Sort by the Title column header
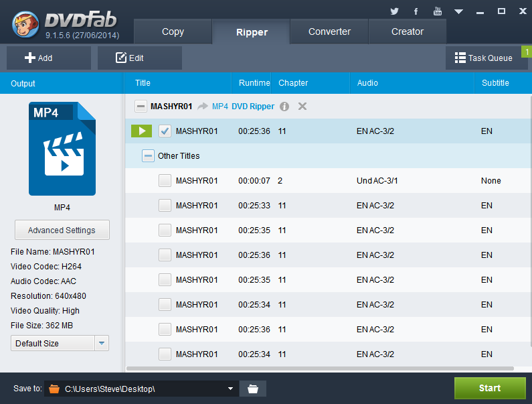This screenshot has height=404, width=532. [178, 83]
